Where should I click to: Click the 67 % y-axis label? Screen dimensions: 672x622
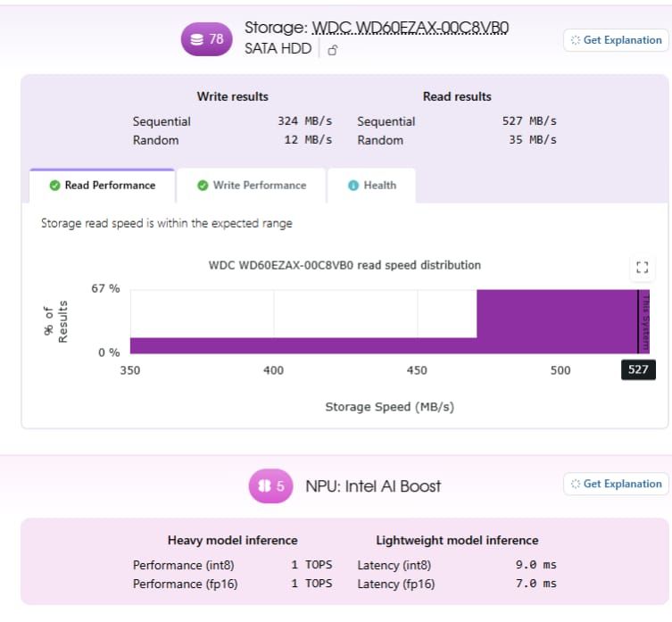click(105, 288)
